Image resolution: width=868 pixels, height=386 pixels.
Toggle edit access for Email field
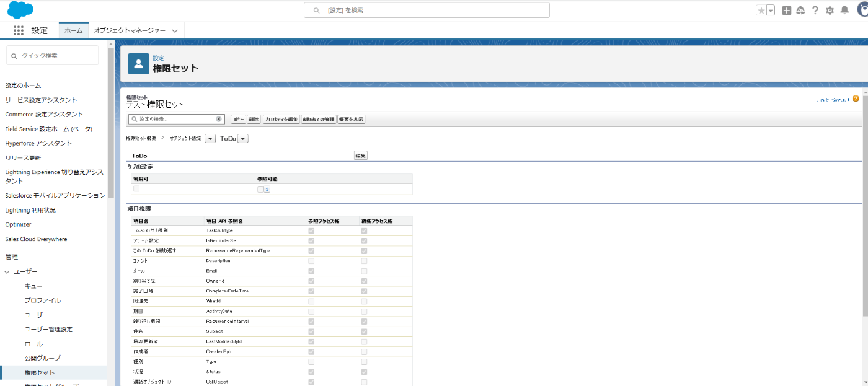[364, 271]
